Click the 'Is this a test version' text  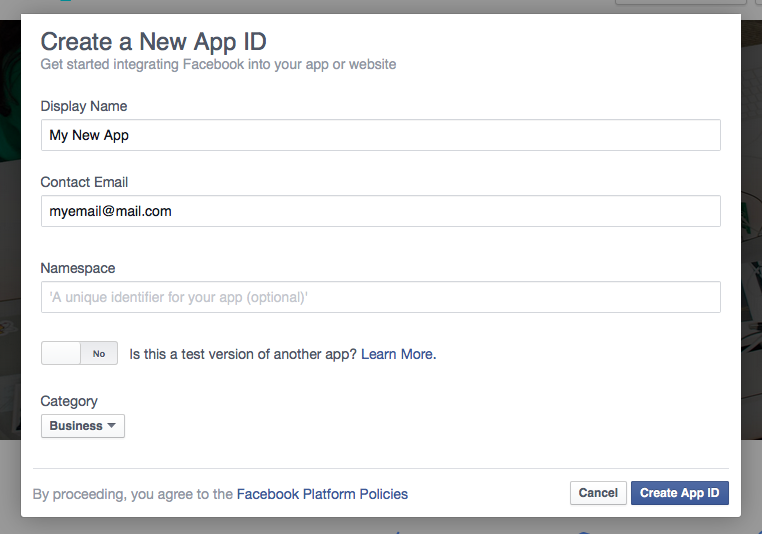243,354
